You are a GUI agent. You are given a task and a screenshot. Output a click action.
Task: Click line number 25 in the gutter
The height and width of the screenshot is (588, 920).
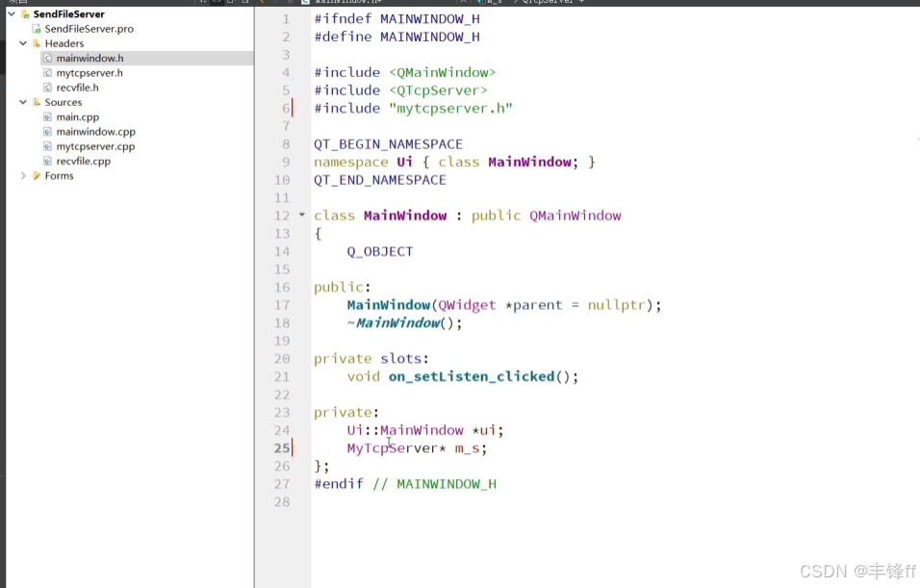pos(282,448)
